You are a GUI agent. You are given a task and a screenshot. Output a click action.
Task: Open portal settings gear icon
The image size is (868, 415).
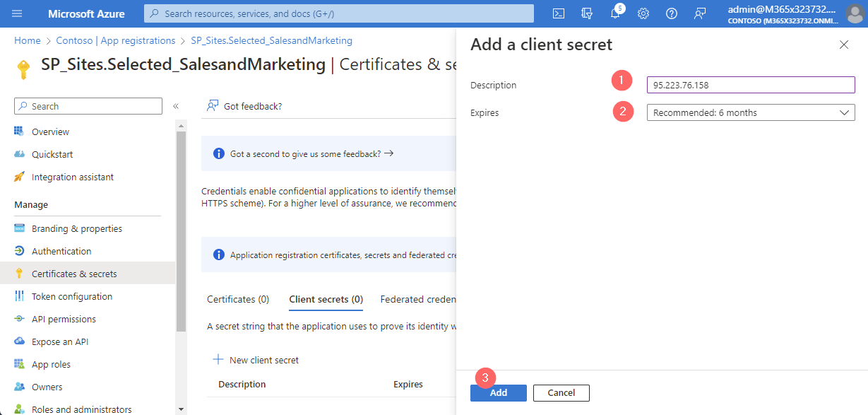click(x=643, y=13)
